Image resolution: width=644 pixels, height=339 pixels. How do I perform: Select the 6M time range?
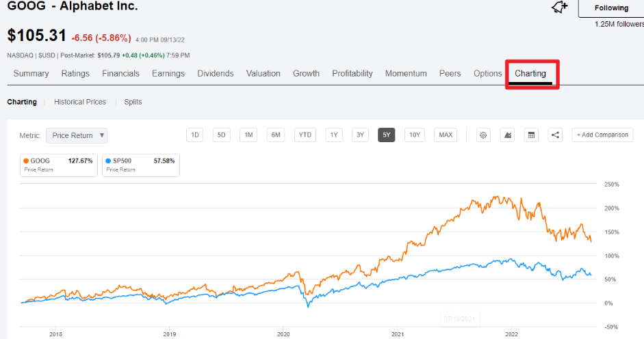coord(276,135)
